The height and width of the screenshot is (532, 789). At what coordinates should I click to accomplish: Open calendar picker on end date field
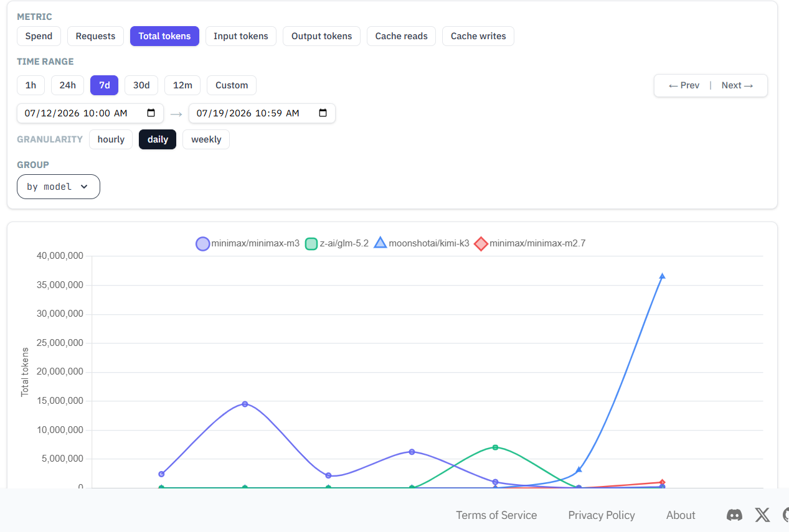pos(323,113)
